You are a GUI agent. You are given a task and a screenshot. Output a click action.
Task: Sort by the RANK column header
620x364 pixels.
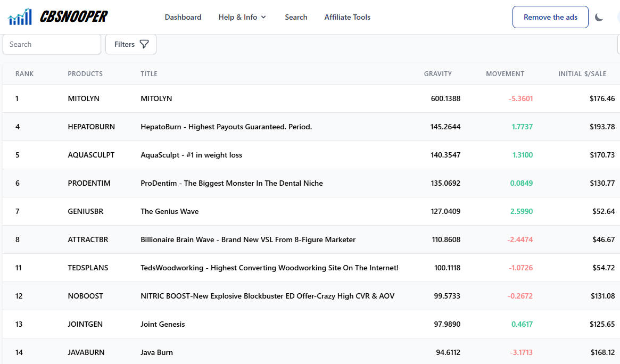click(24, 74)
